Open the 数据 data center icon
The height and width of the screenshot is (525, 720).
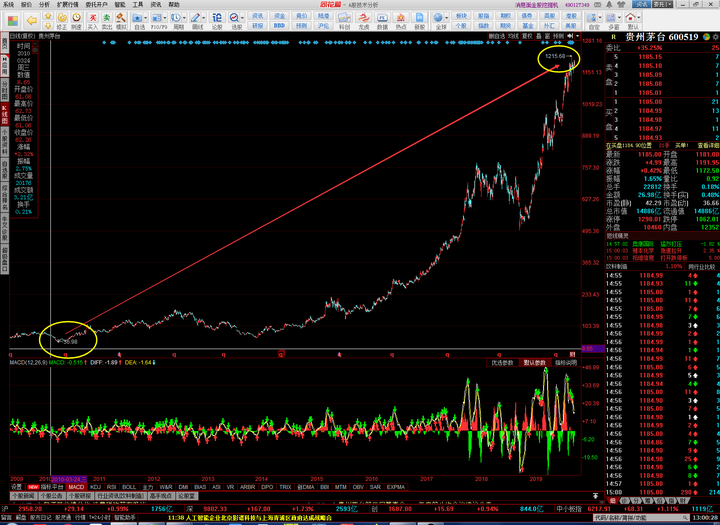[x=382, y=21]
